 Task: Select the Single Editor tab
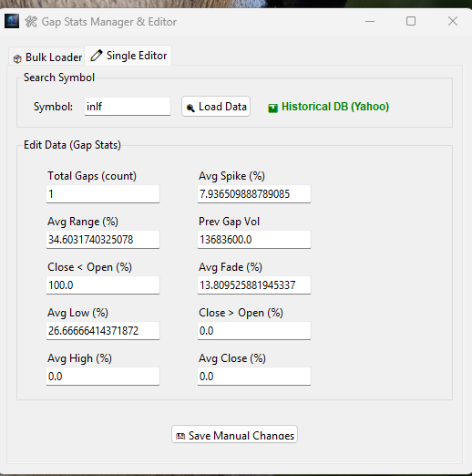tap(128, 56)
